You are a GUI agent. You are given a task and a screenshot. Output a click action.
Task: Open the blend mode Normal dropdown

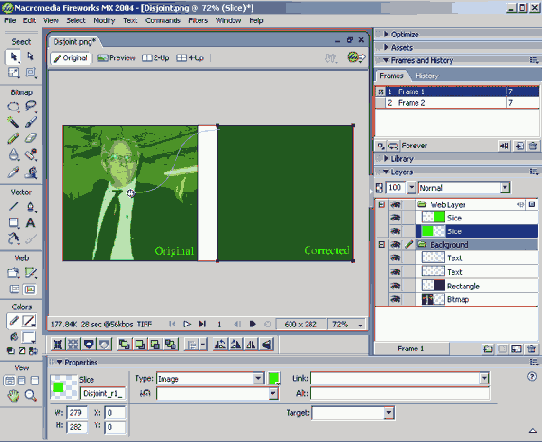[x=505, y=188]
